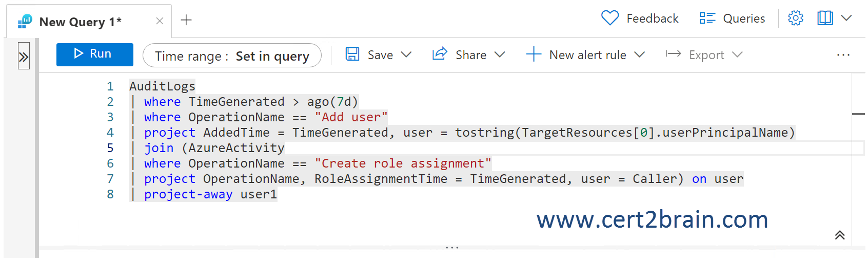
Task: Open the documentation book icon
Action: tap(825, 19)
